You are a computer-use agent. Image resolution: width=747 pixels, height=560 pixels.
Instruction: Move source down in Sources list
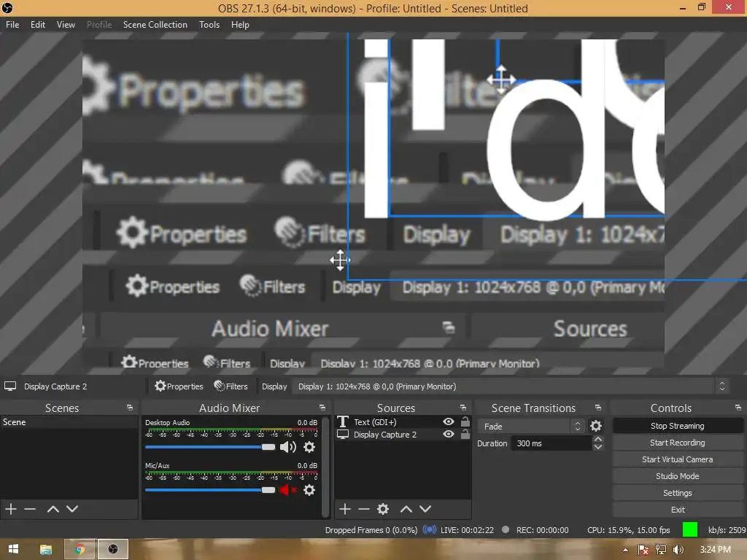click(425, 508)
